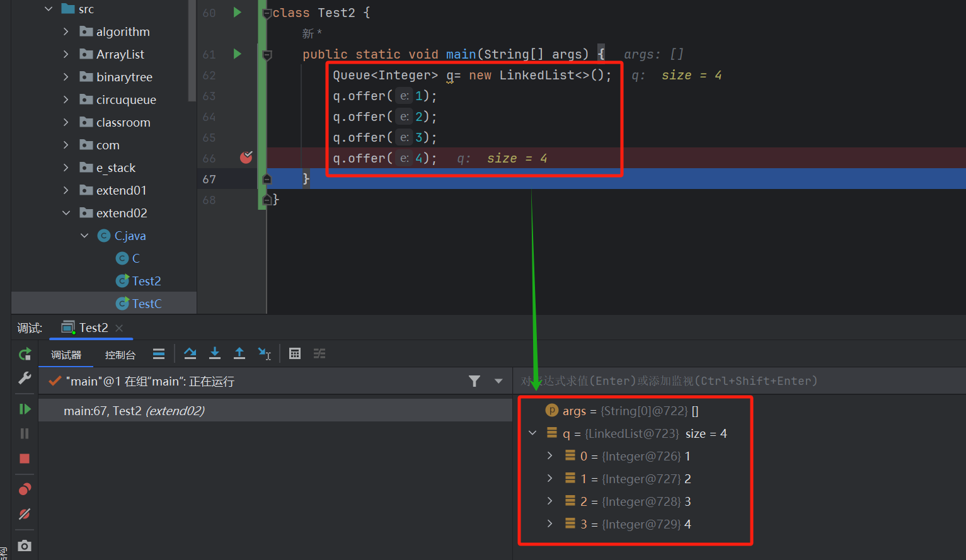Expand the element 3 = Integer@729 node
The width and height of the screenshot is (966, 560).
point(549,524)
